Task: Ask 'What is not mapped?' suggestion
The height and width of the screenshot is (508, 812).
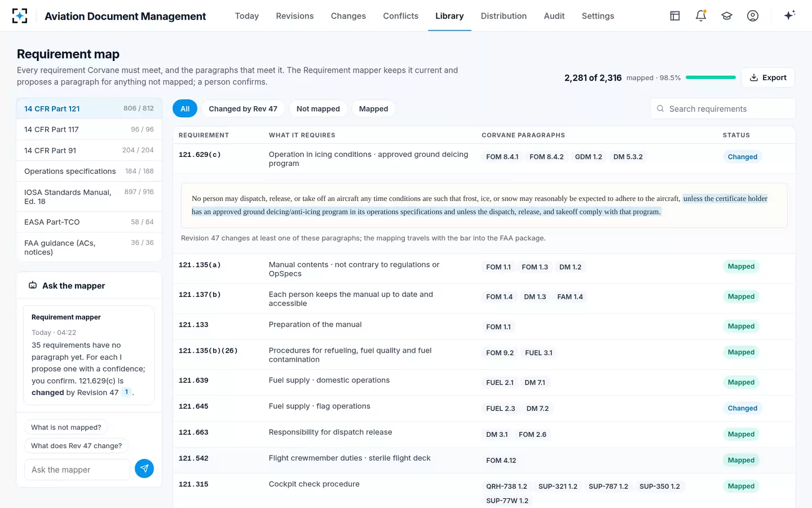Action: click(66, 427)
